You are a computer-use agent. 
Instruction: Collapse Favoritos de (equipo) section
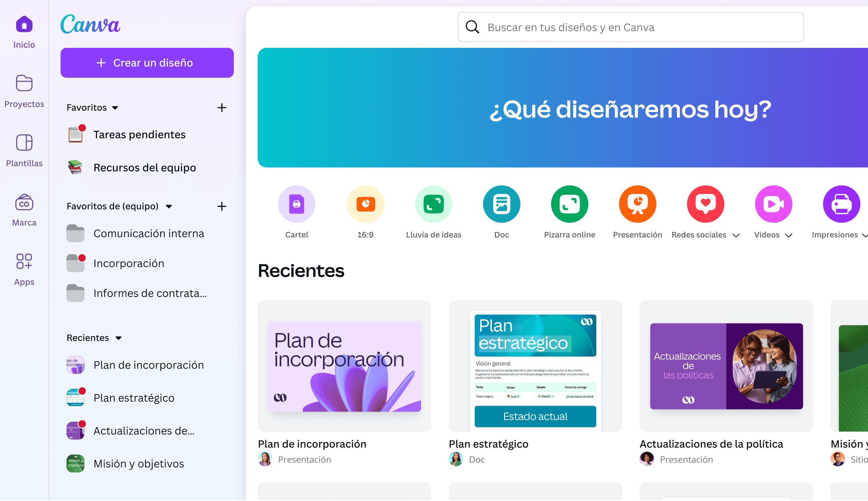(169, 206)
